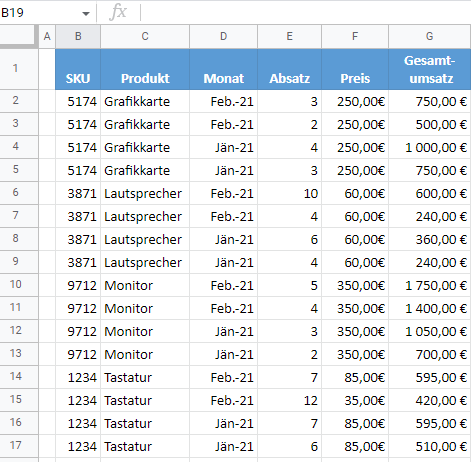Image resolution: width=471 pixels, height=462 pixels.
Task: Select price cell 35,00€
Action: [355, 400]
